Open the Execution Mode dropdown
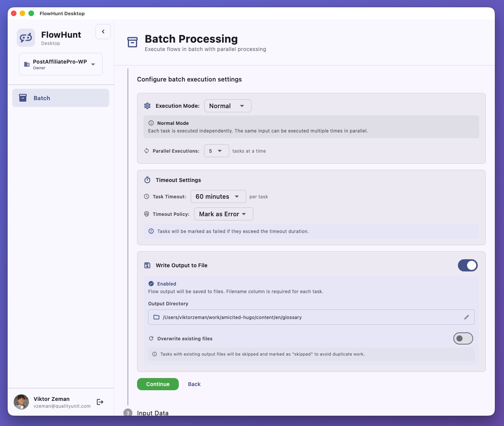Viewport: 504px width, 426px height. (227, 106)
